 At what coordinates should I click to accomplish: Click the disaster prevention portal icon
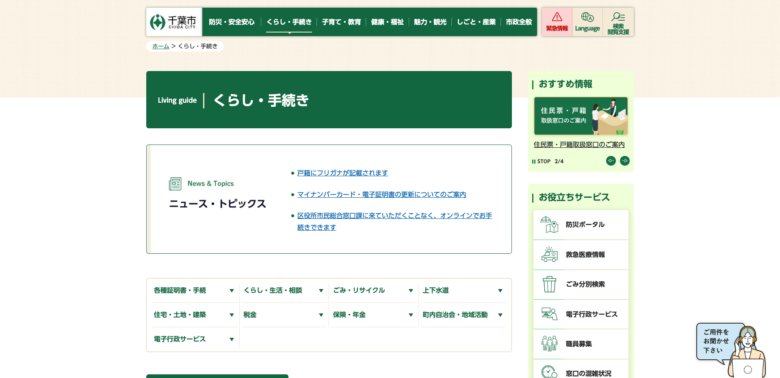tap(549, 225)
